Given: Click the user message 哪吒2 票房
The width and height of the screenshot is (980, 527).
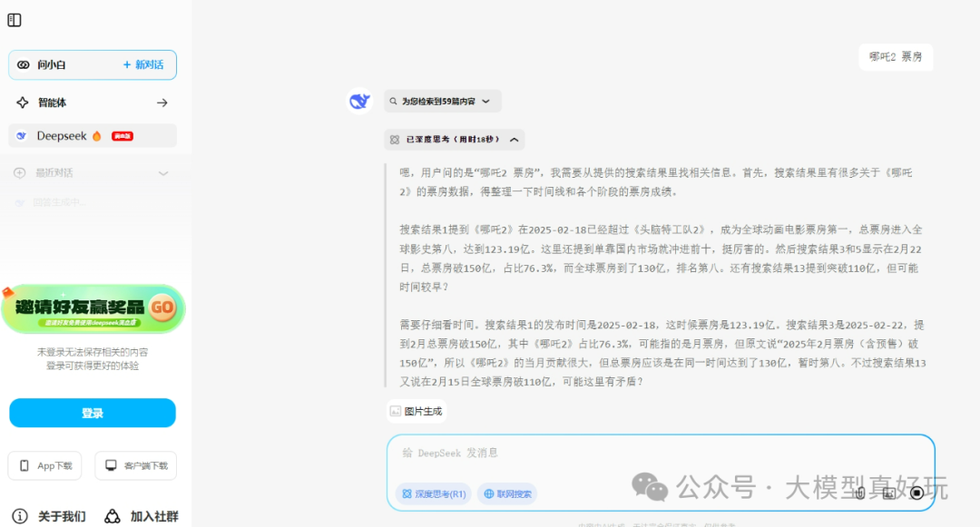Looking at the screenshot, I should [x=896, y=57].
